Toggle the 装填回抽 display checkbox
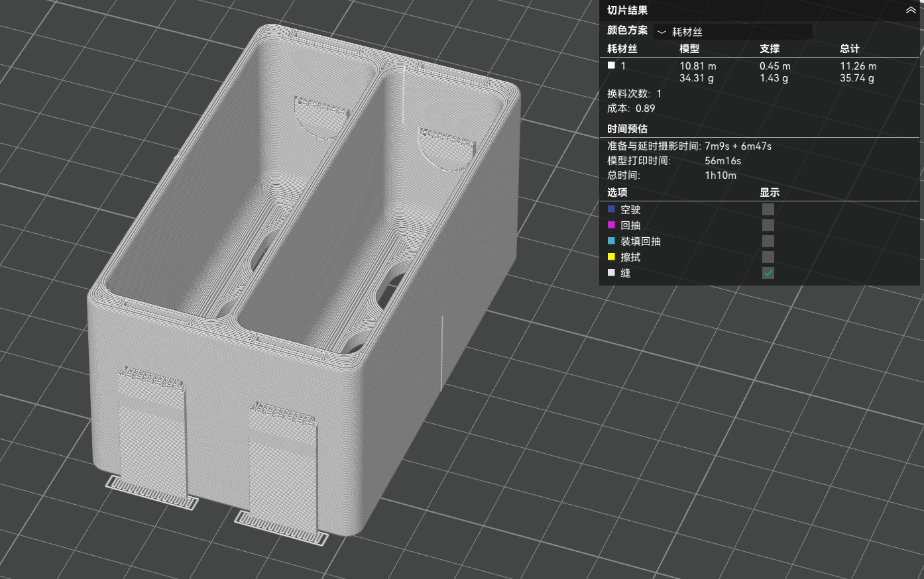The height and width of the screenshot is (579, 924). pyautogui.click(x=768, y=241)
